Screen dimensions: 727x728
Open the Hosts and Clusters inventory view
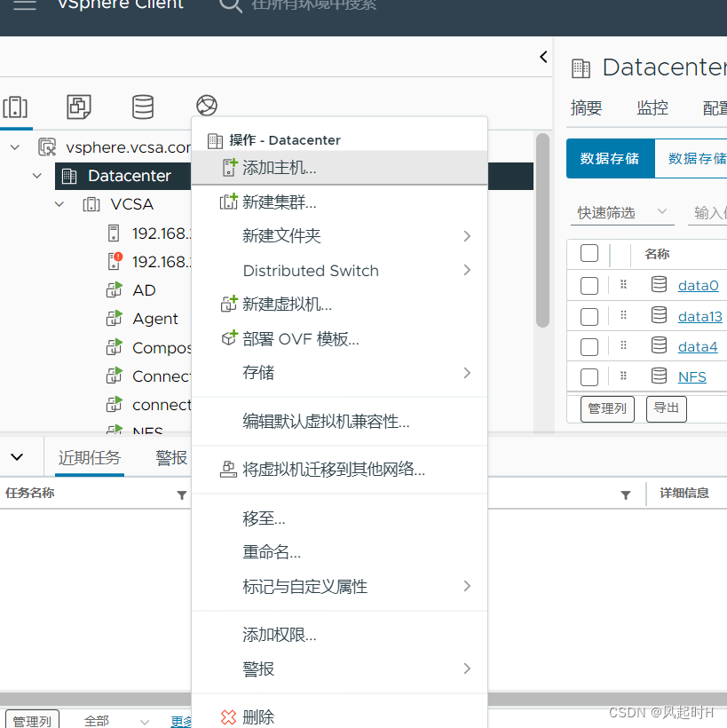tap(15, 107)
